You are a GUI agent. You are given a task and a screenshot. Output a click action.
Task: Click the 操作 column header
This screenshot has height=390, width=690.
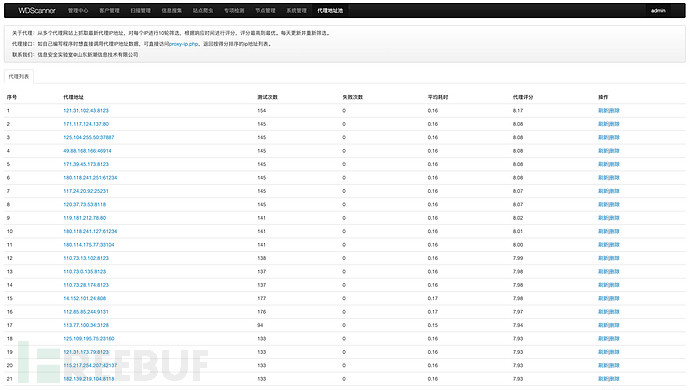pos(603,97)
